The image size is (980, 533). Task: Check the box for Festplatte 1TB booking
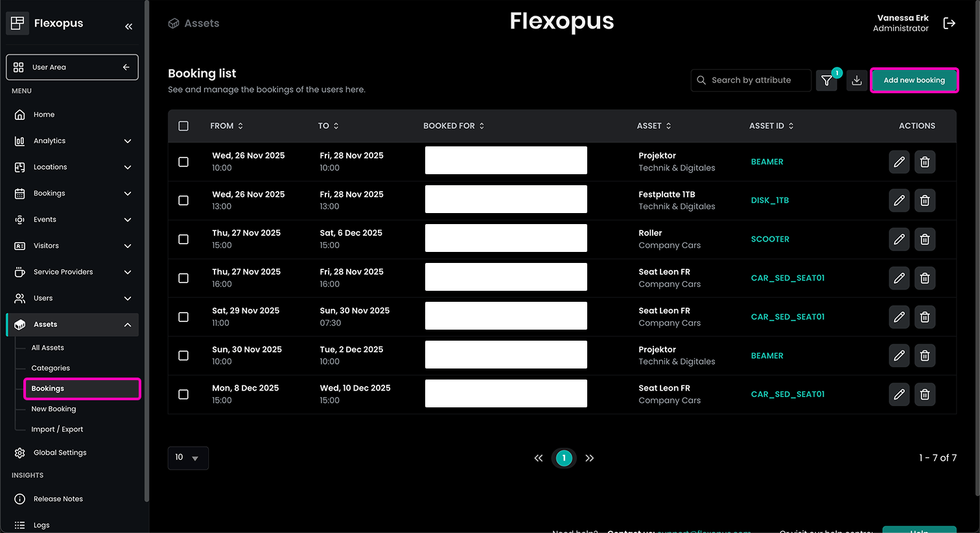click(x=183, y=201)
